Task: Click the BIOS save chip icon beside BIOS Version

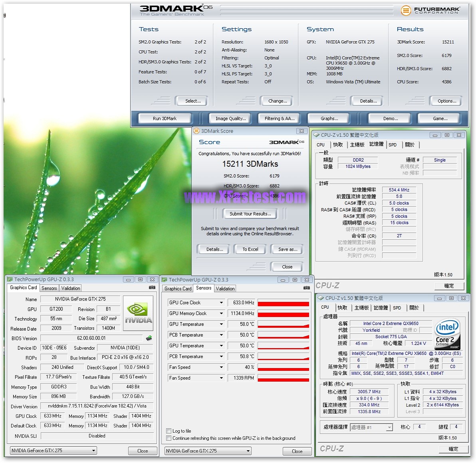Action: click(149, 338)
